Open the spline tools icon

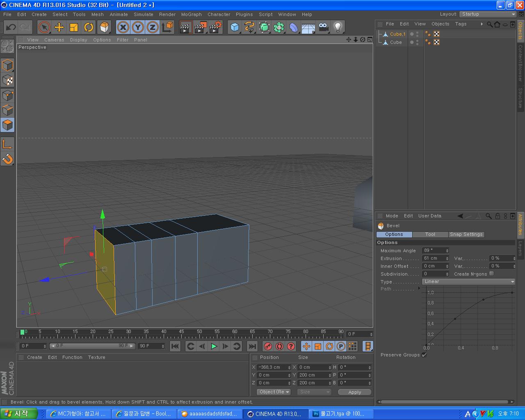[249, 27]
